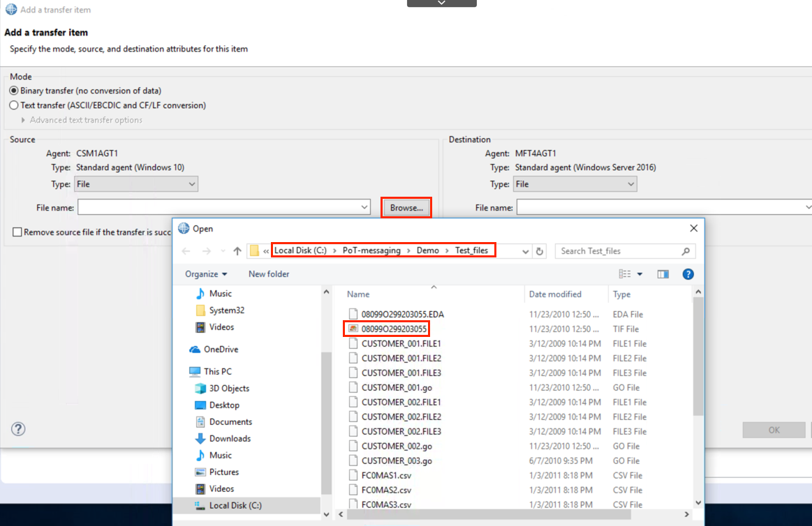Close the Open dialog
The image size is (812, 526).
(x=694, y=228)
